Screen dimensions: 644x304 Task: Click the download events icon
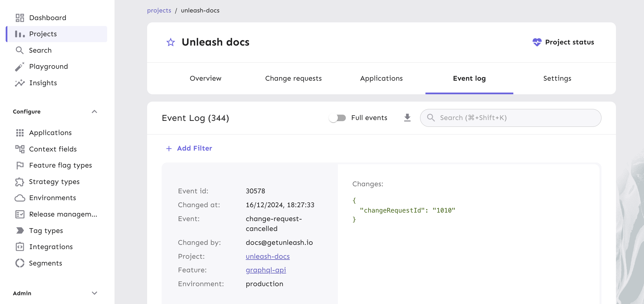[407, 117]
